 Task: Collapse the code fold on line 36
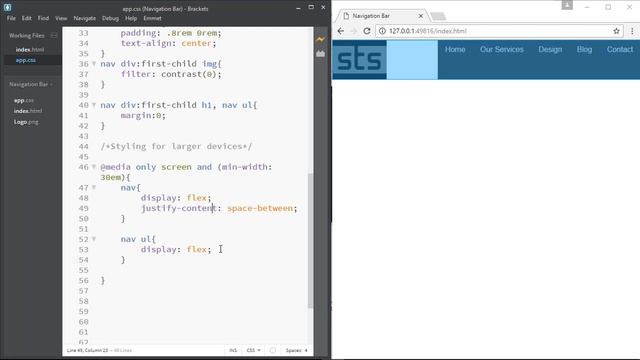[94, 64]
